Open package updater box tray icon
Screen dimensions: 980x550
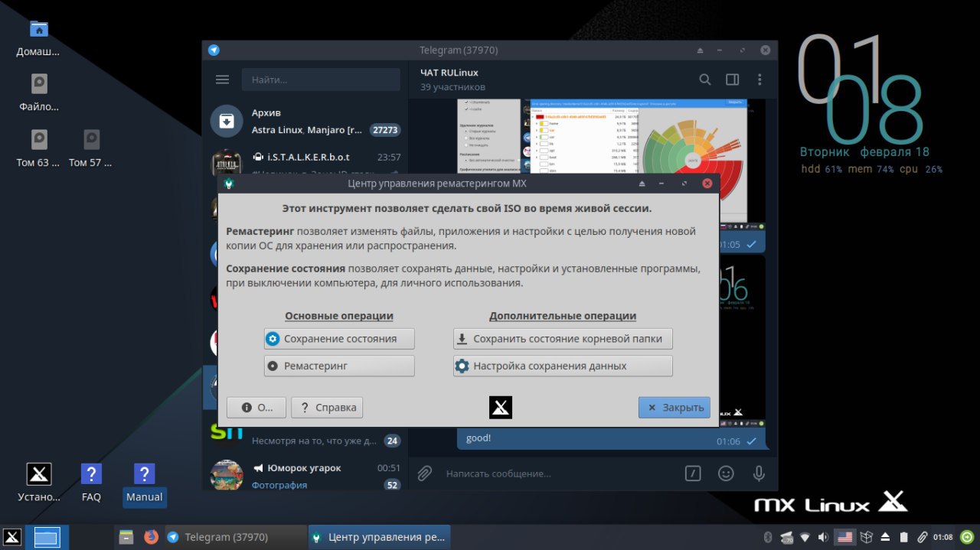pos(867,537)
